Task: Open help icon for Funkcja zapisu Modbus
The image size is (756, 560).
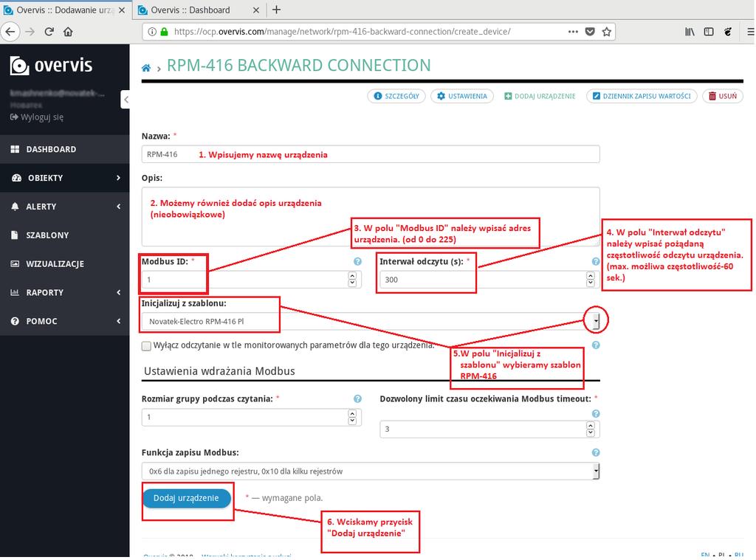Action: click(x=596, y=452)
